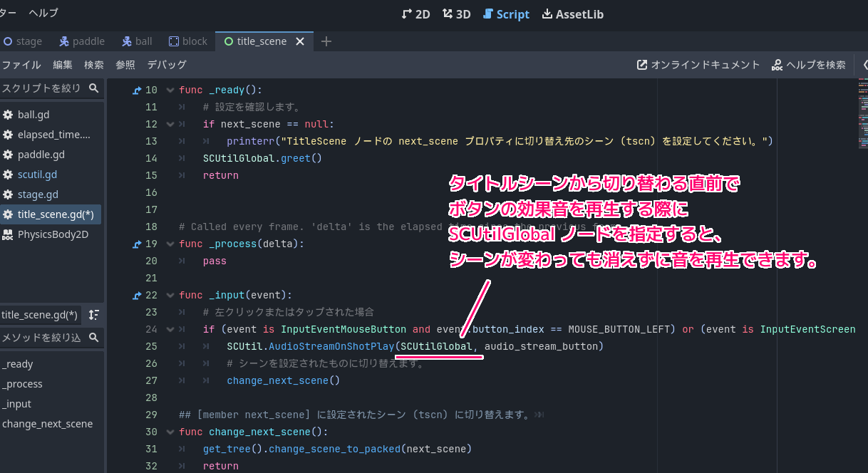Click gear icon next to stage.gd

[8, 194]
